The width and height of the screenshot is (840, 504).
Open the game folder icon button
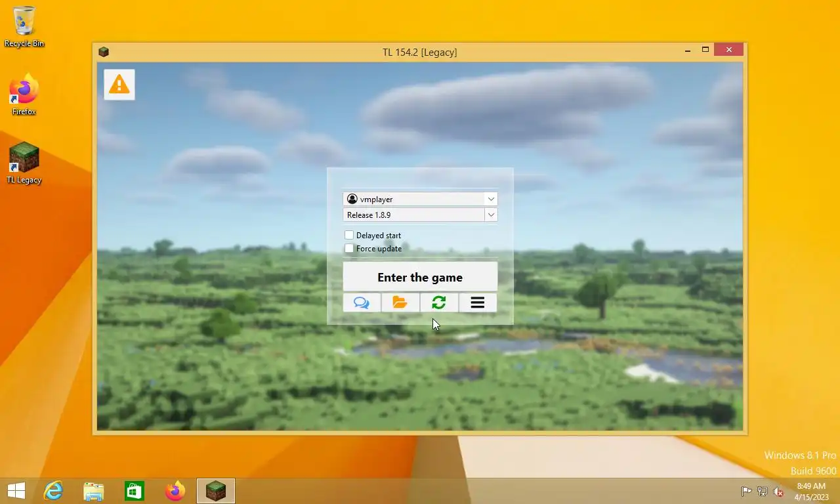[400, 303]
